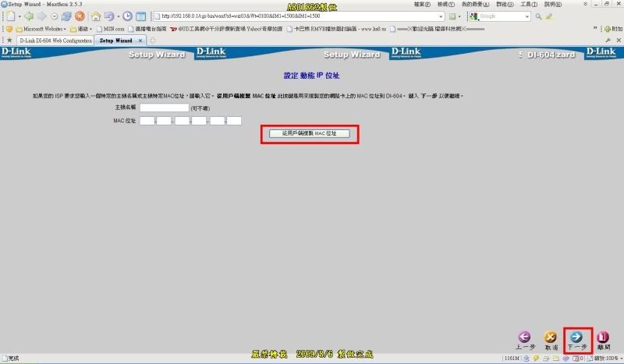The width and height of the screenshot is (624, 364).
Task: Open the search engine list dropdown
Action: [x=527, y=16]
